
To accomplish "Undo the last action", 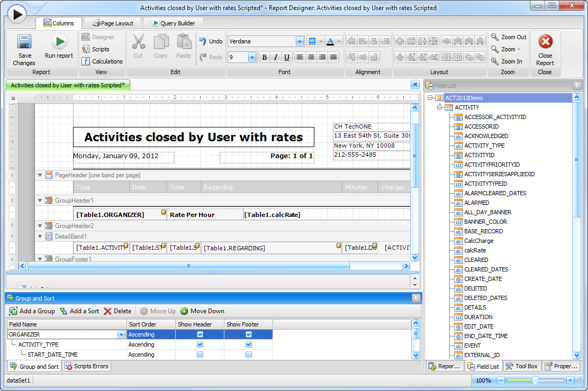I will coord(210,41).
